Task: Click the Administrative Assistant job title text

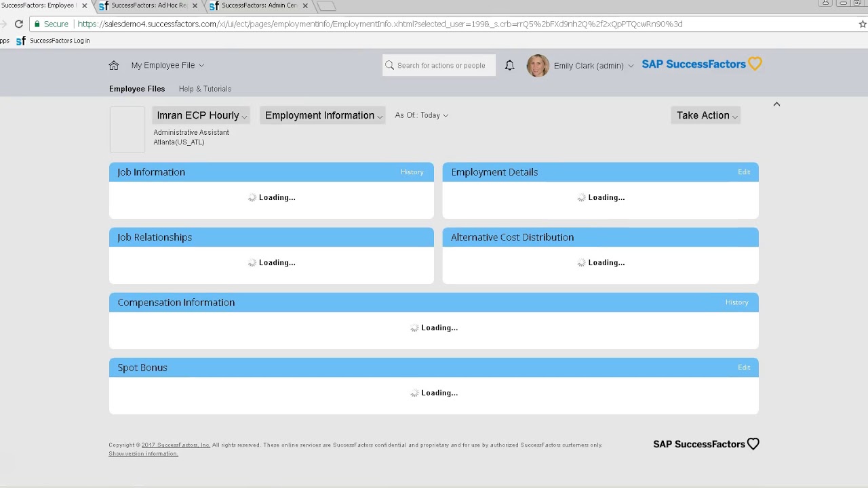Action: click(191, 132)
